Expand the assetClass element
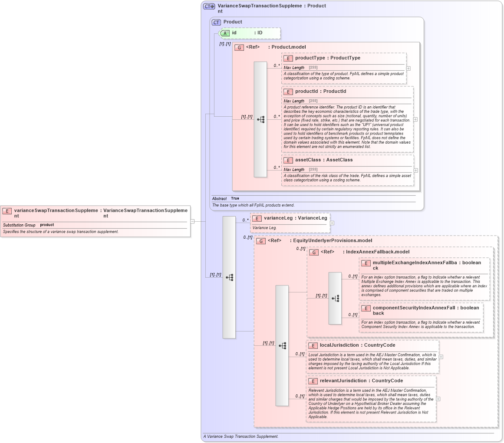This screenshot has height=443, width=504. coord(416,171)
